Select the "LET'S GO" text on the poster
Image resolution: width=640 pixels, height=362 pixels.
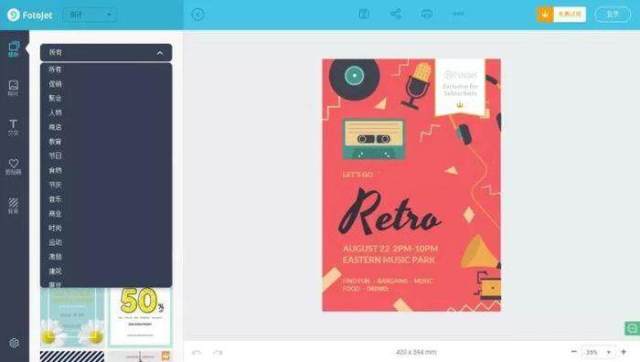tap(358, 175)
